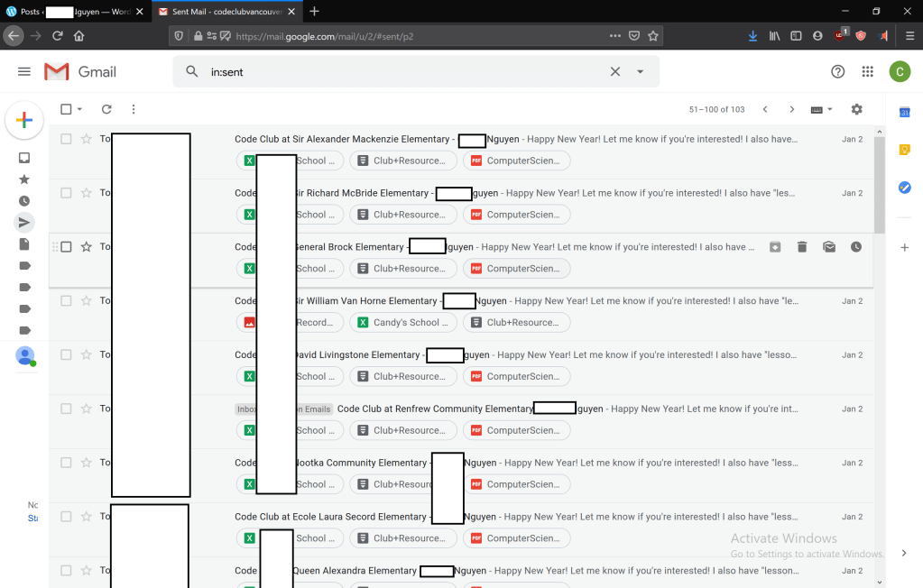Select the Sir William Van Horne email checkbox
This screenshot has width=923, height=588.
[66, 301]
